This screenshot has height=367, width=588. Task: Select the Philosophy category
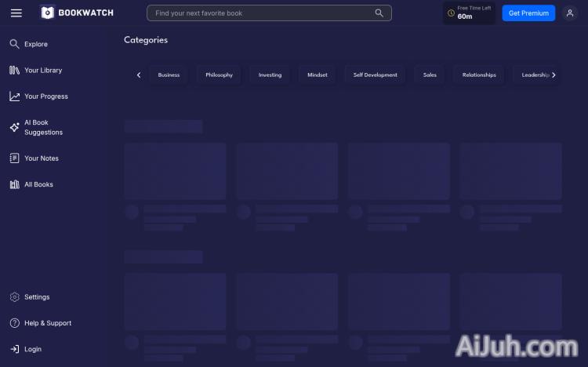(x=219, y=75)
